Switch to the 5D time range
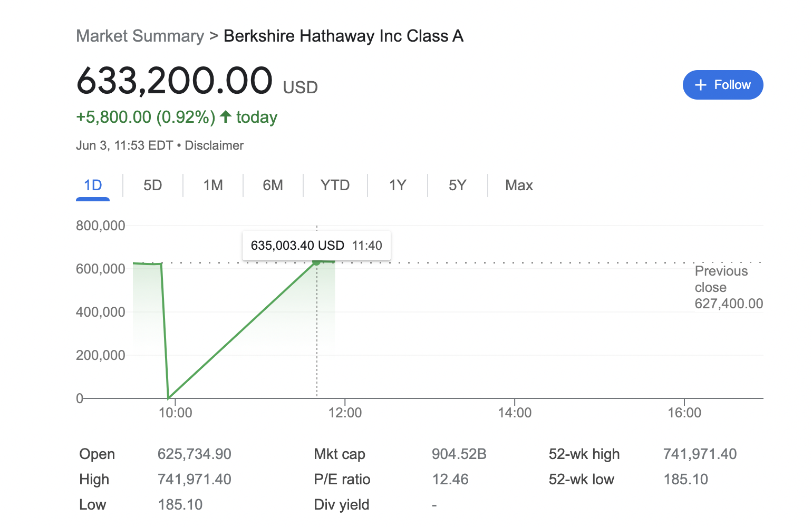The width and height of the screenshot is (812, 527). pos(153,186)
